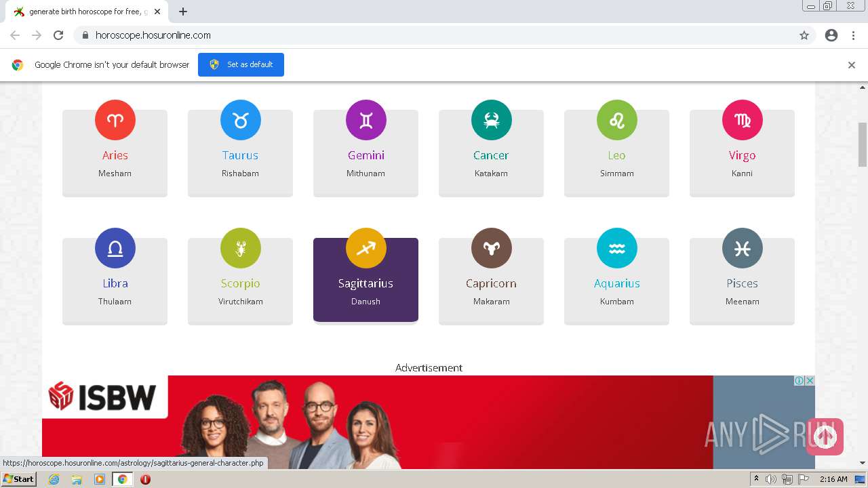868x488 pixels.
Task: Click the Pisces symbol icon
Action: tap(743, 248)
